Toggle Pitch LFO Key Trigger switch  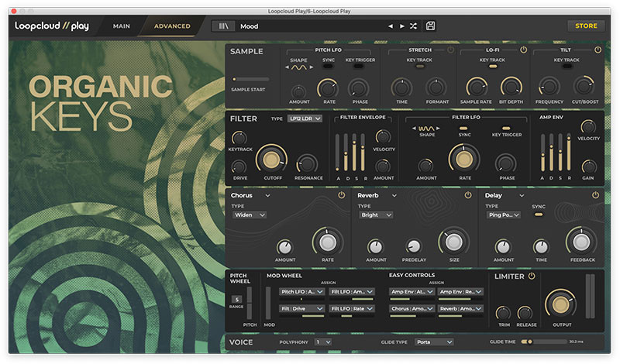[359, 67]
